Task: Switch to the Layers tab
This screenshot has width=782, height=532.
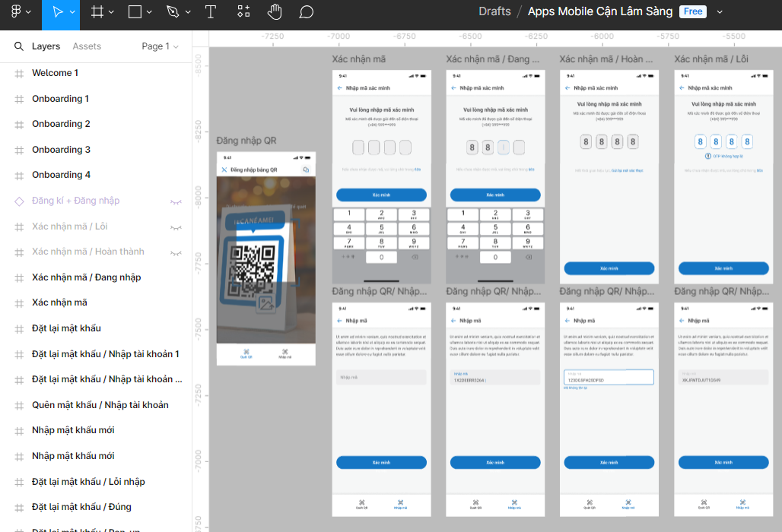Action: [x=46, y=46]
